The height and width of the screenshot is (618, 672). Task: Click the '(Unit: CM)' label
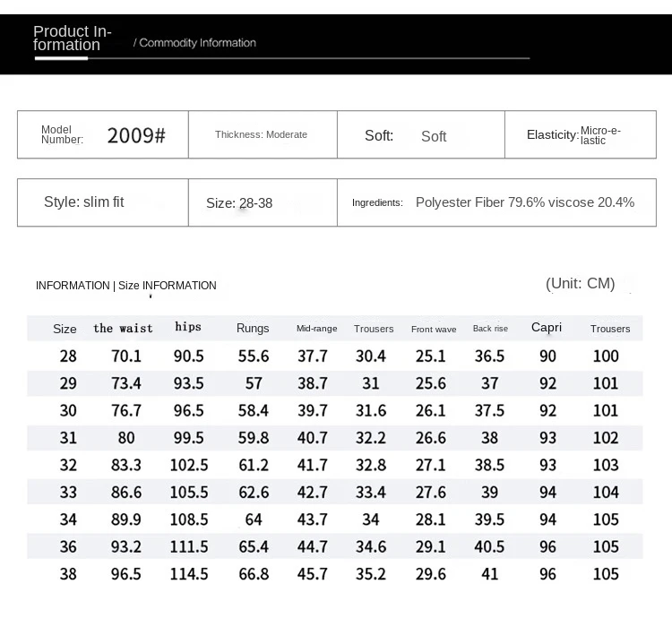tap(580, 284)
